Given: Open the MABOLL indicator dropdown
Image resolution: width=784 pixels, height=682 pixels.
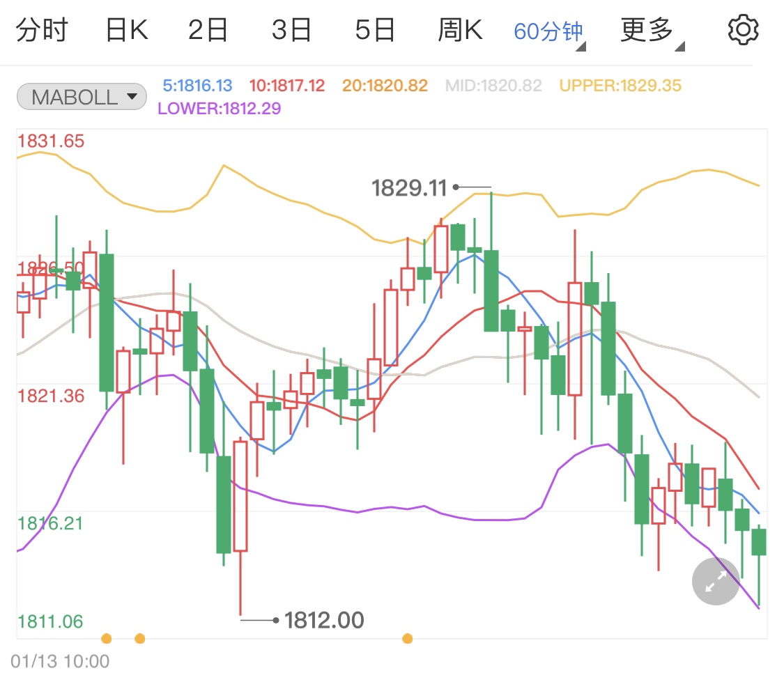Looking at the screenshot, I should [x=82, y=97].
